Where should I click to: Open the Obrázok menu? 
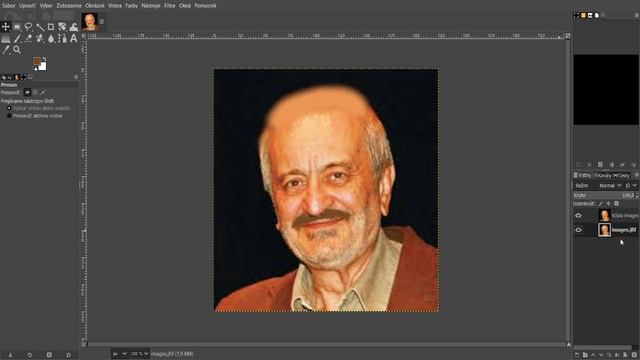point(95,6)
